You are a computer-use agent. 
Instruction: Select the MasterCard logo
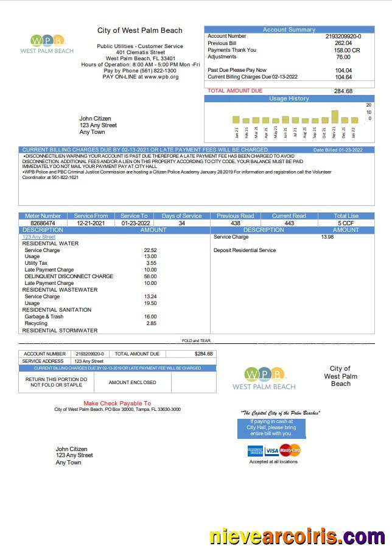[x=290, y=451]
